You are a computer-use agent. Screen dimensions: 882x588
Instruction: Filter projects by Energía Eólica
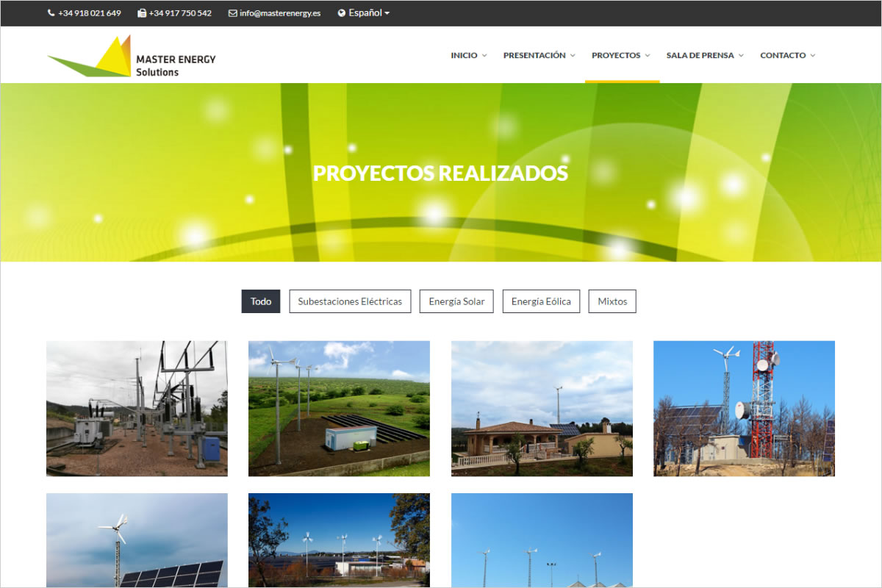click(x=541, y=301)
